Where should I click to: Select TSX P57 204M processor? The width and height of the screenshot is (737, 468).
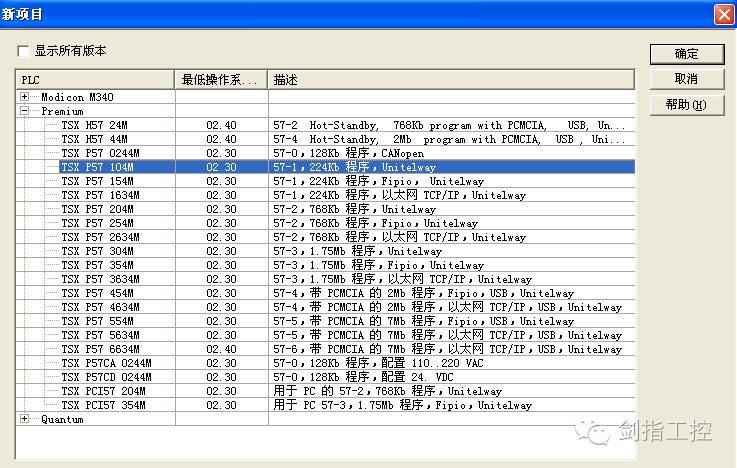coord(97,209)
